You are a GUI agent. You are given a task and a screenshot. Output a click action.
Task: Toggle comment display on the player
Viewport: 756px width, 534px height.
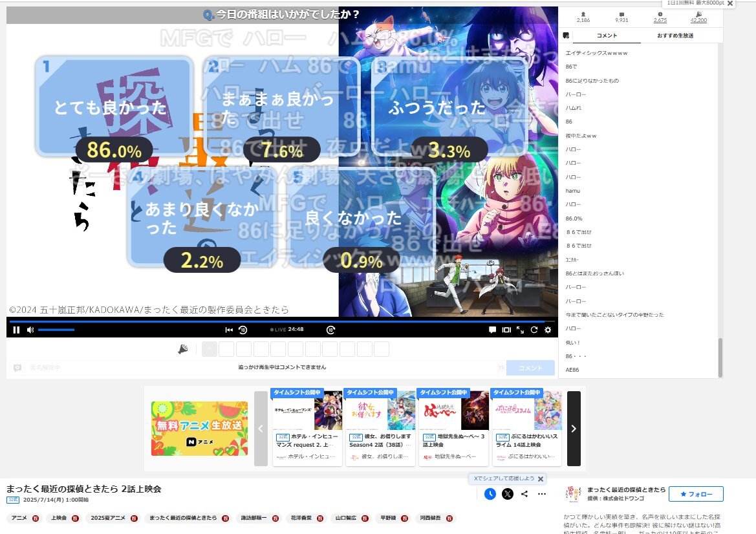492,330
